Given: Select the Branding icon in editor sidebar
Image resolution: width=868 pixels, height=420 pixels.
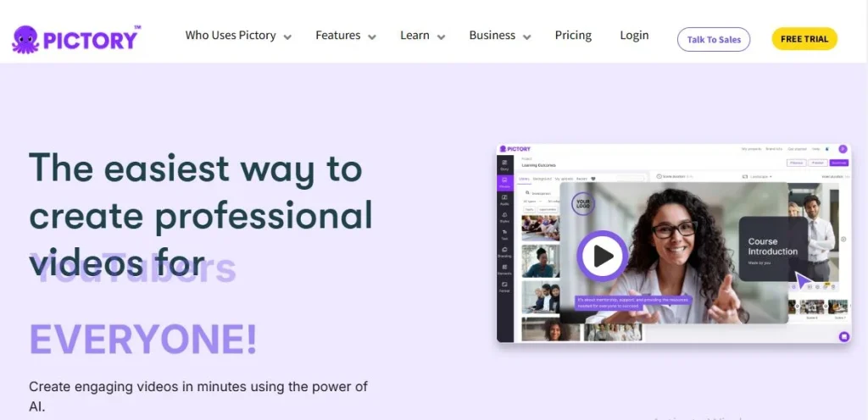Looking at the screenshot, I should point(504,252).
